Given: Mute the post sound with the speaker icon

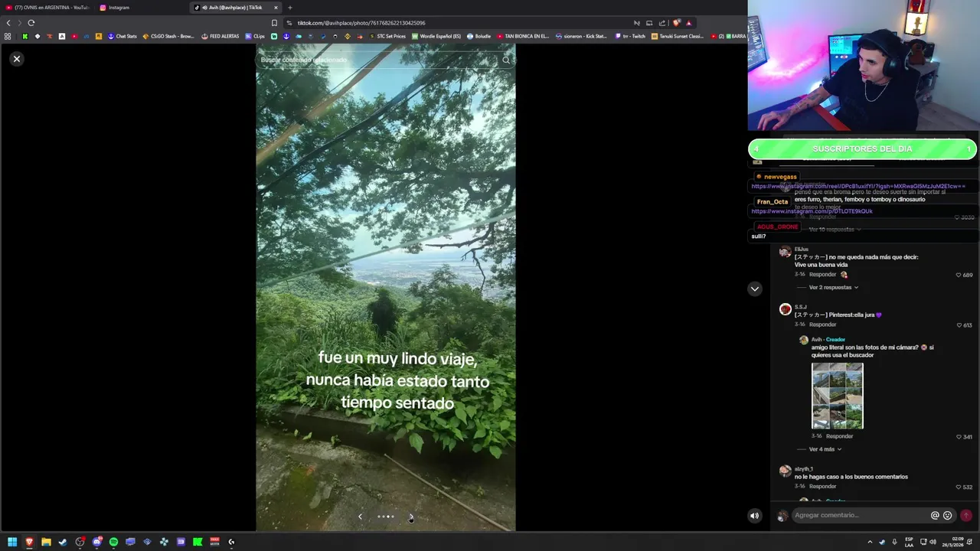Looking at the screenshot, I should pos(754,516).
